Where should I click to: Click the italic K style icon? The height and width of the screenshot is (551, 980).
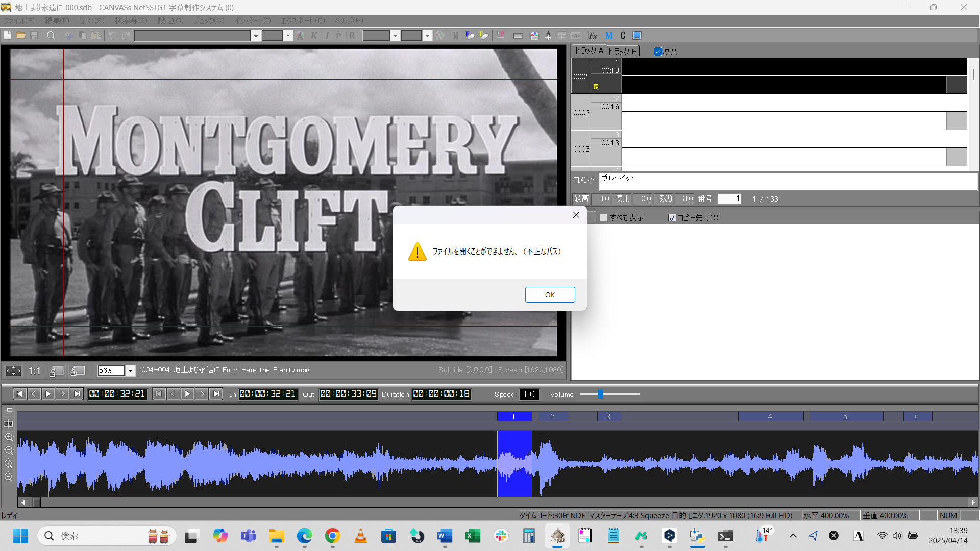point(313,35)
